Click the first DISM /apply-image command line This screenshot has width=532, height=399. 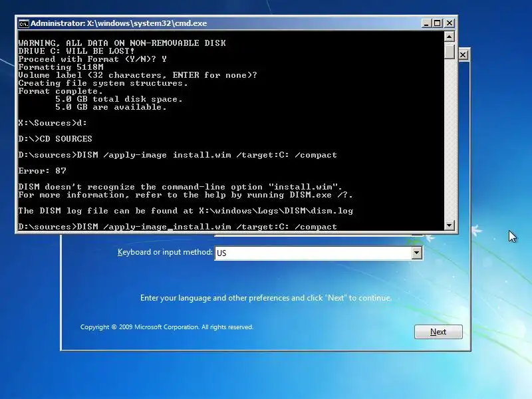click(178, 155)
